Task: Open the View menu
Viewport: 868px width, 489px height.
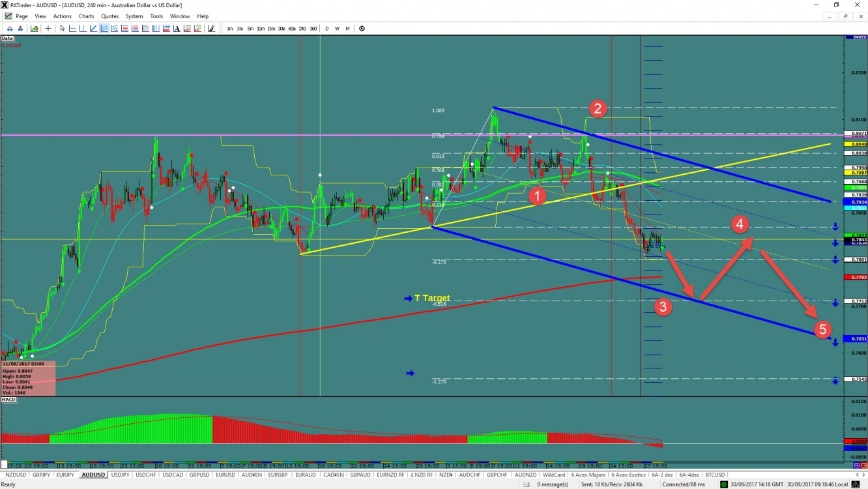Action: pyautogui.click(x=40, y=16)
